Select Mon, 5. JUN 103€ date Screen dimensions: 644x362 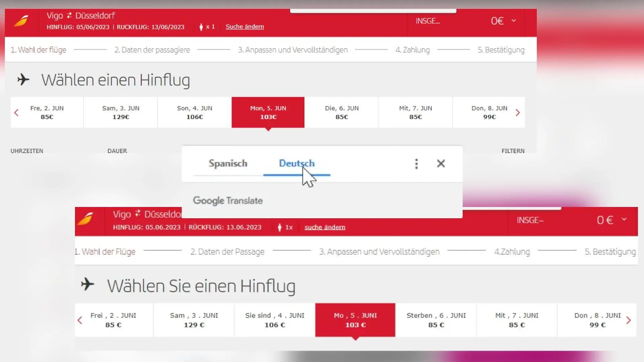268,112
